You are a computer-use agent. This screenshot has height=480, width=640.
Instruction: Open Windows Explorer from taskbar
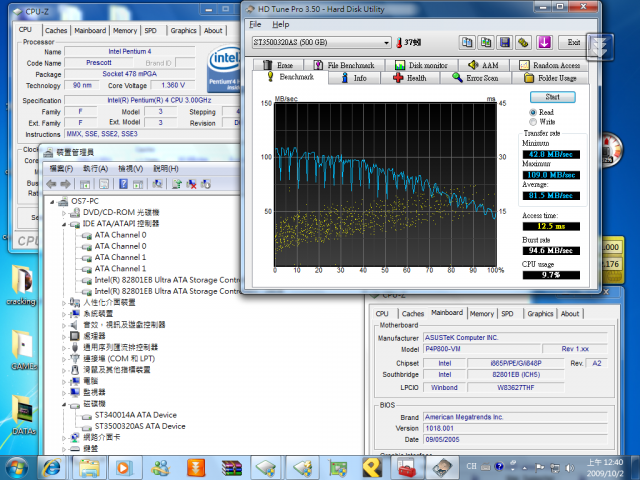pyautogui.click(x=89, y=468)
